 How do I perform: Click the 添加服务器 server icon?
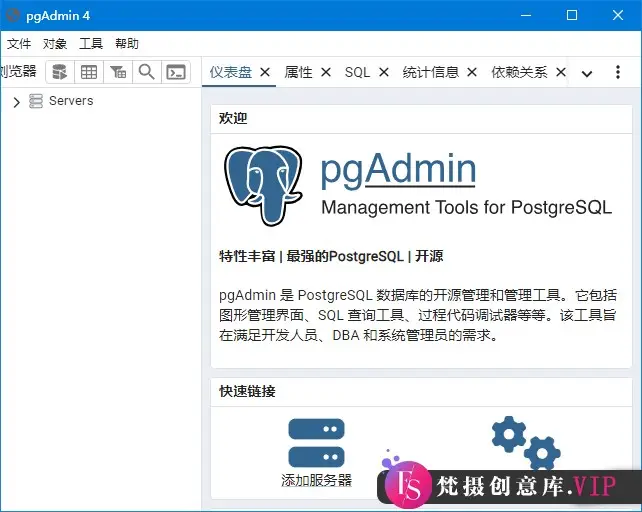click(x=316, y=443)
